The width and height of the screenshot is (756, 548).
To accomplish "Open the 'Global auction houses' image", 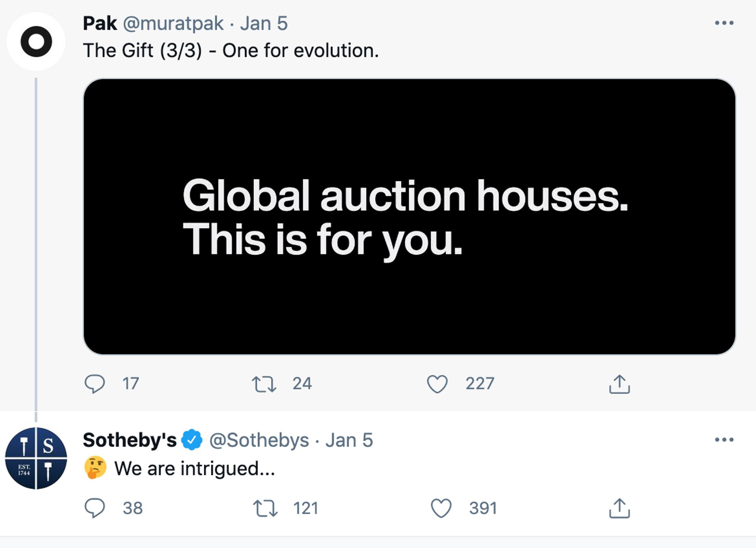I will [409, 217].
